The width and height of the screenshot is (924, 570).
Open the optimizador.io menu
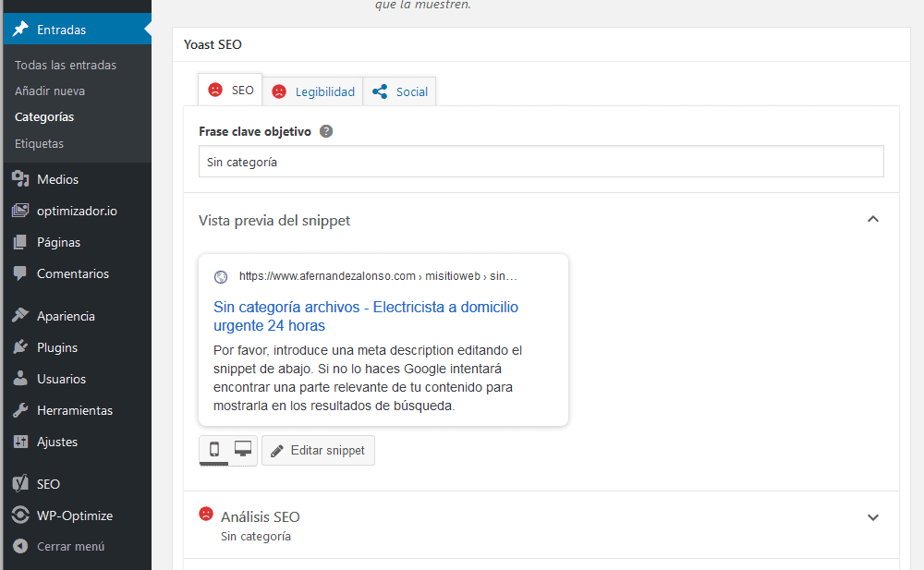tap(78, 211)
